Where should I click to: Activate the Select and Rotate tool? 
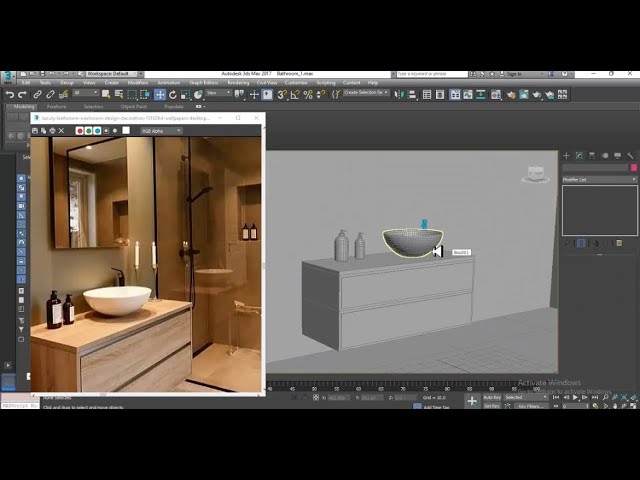[x=173, y=95]
